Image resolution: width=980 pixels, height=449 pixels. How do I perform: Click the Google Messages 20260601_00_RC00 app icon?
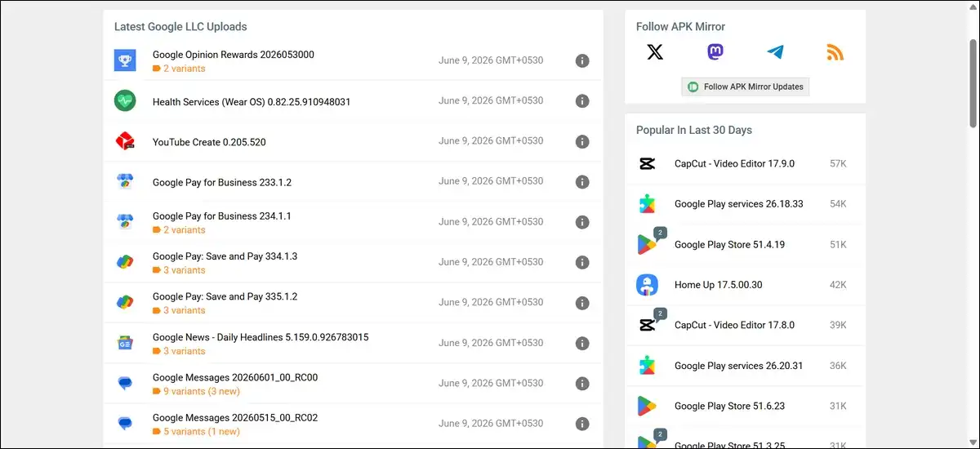125,383
